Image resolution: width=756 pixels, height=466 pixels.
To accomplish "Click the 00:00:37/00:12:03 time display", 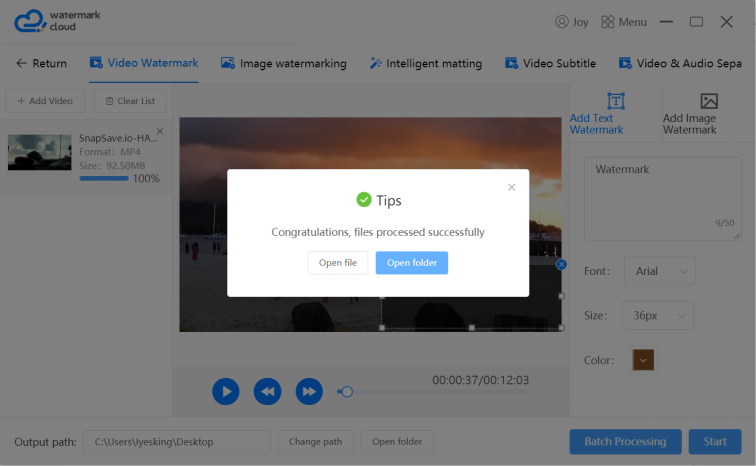I will (480, 380).
